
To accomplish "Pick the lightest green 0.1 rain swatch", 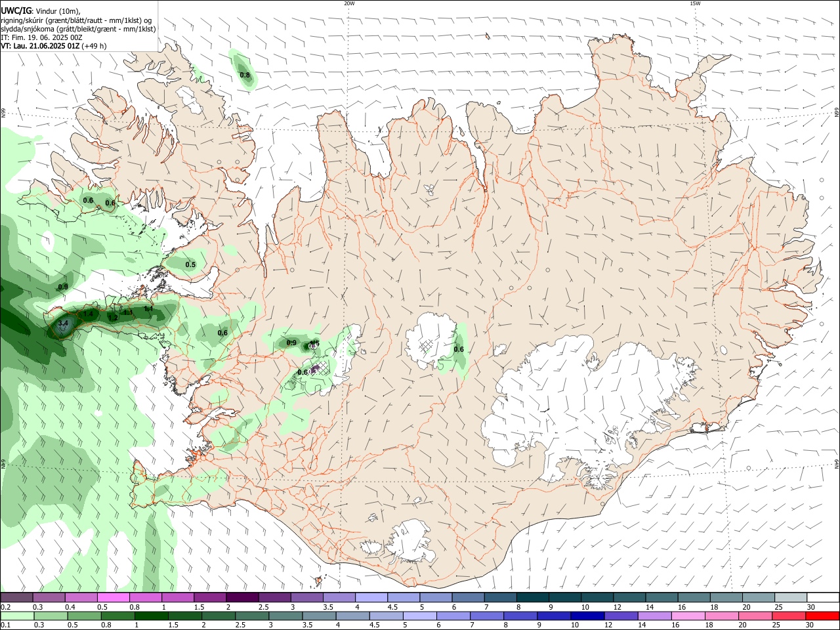I will [17, 616].
